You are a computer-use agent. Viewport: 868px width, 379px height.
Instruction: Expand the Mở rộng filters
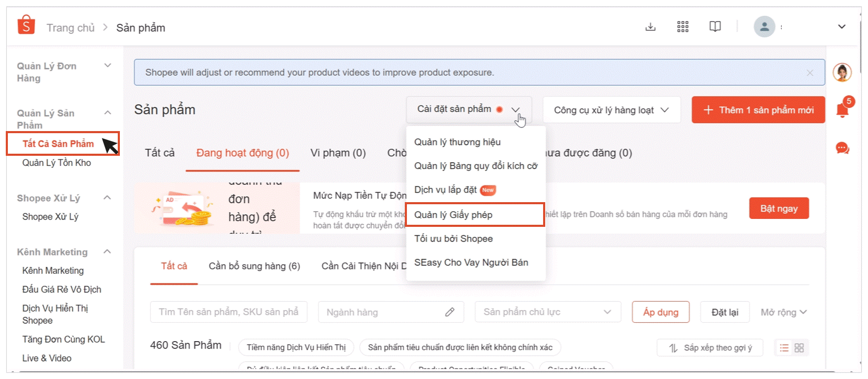click(783, 312)
